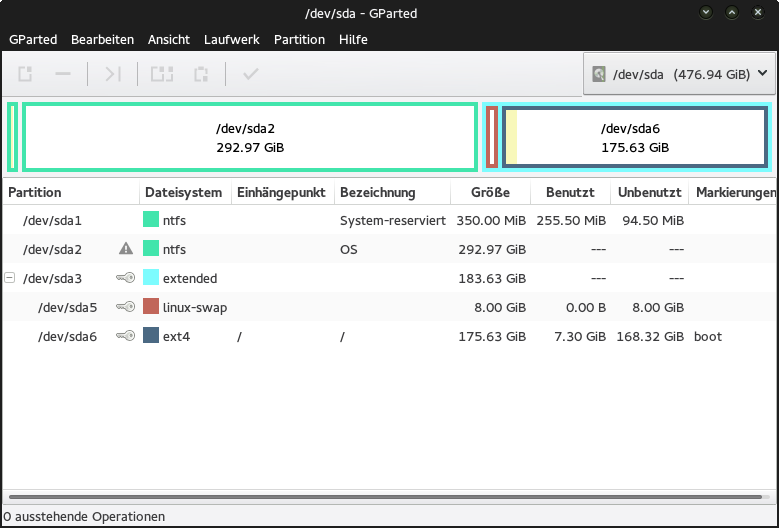
Task: Open the Bearbeiten menu
Action: (102, 40)
